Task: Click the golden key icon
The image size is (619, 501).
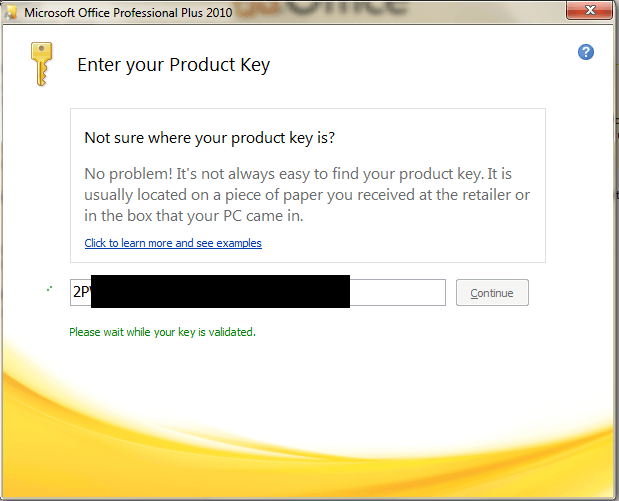Action: click(38, 66)
